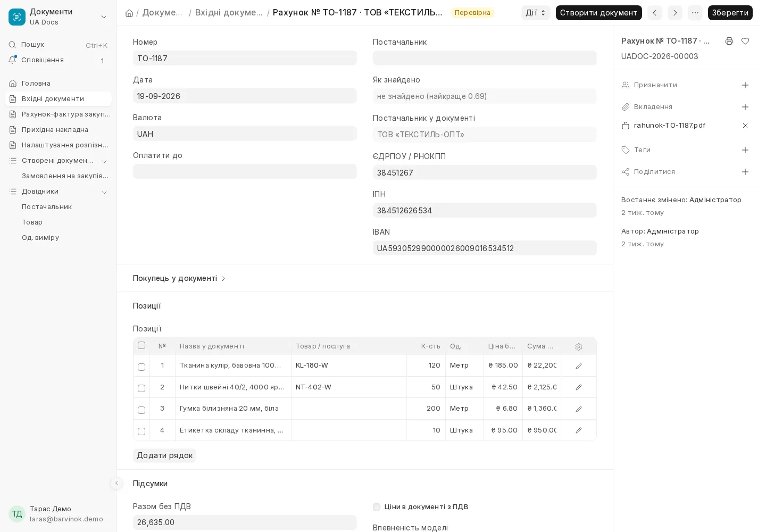Select all rows with the header checkbox

tap(141, 345)
